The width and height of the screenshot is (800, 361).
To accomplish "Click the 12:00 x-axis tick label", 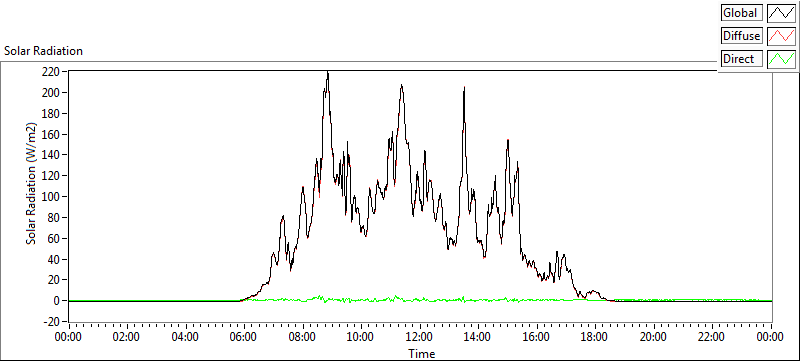I will click(x=419, y=337).
